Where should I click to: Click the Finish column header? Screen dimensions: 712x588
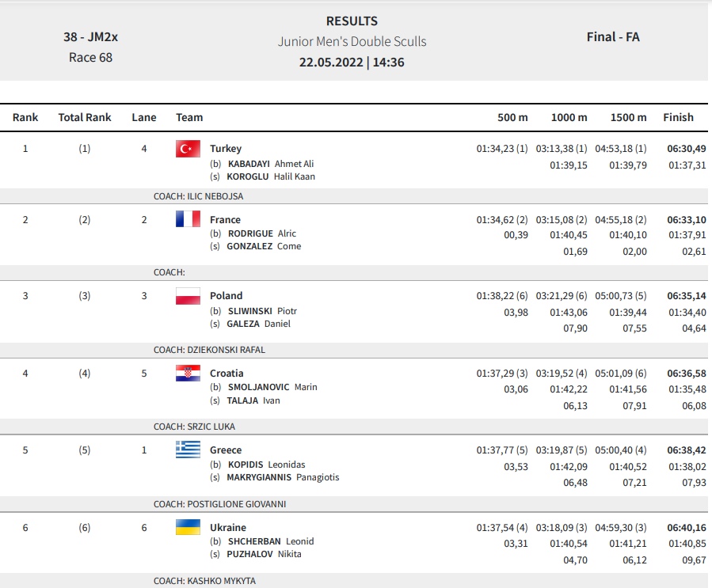pyautogui.click(x=679, y=117)
